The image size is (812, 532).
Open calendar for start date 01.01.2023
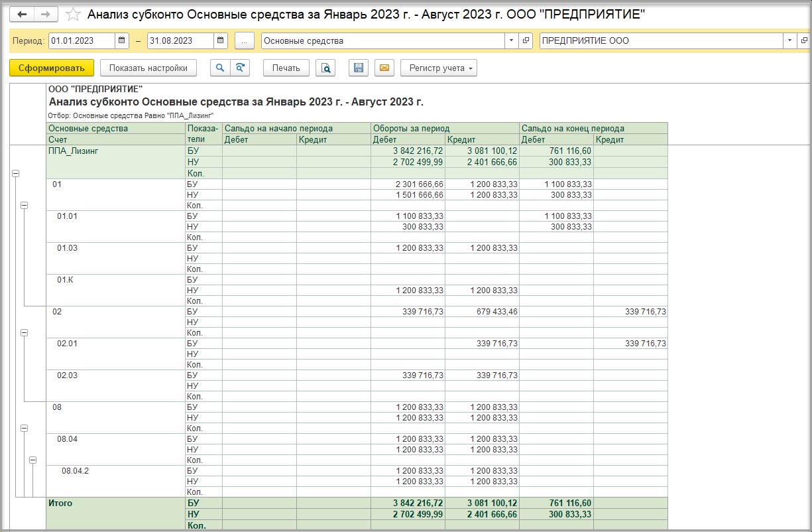coord(122,40)
